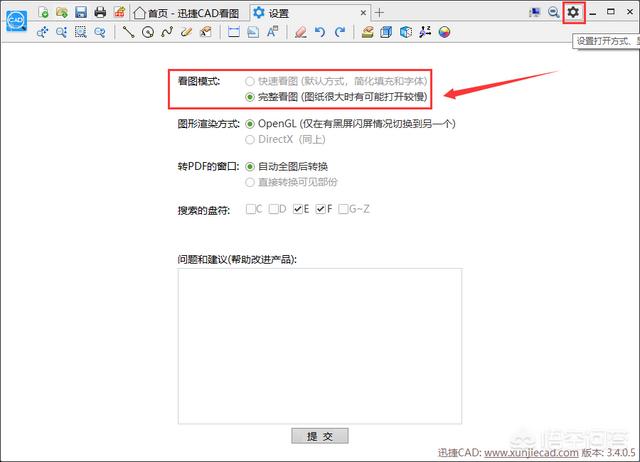Select the circle drawing tool

click(148, 32)
